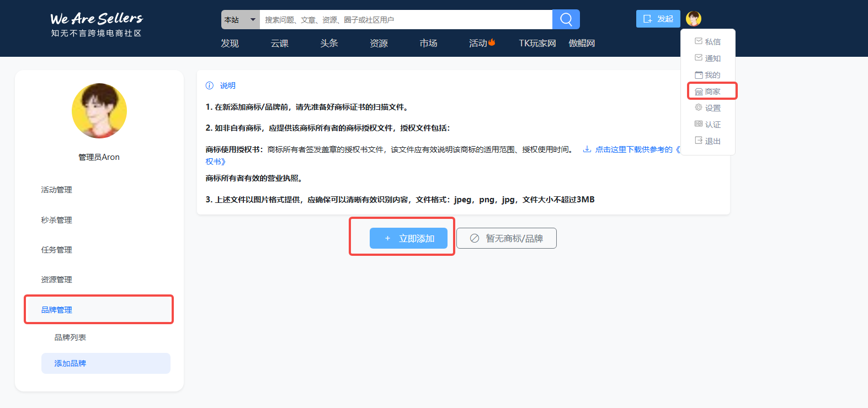Focus the search input field
This screenshot has width=868, height=408.
click(x=406, y=20)
